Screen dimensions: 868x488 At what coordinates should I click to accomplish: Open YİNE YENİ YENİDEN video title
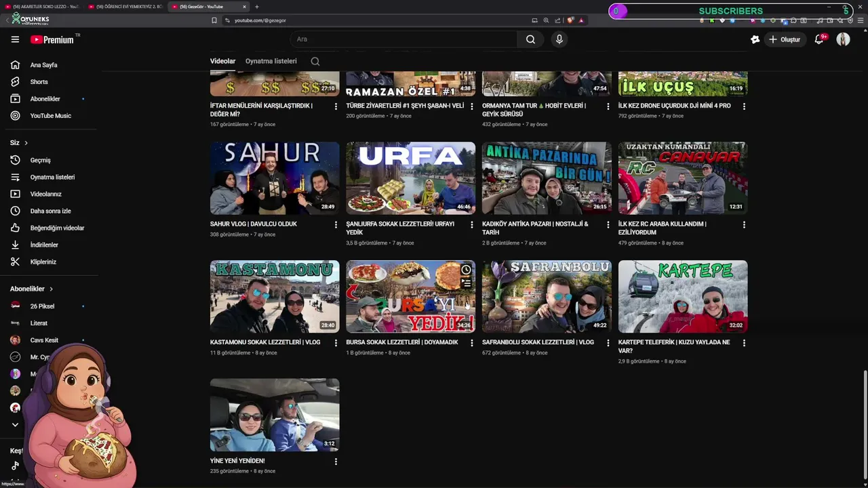click(237, 461)
